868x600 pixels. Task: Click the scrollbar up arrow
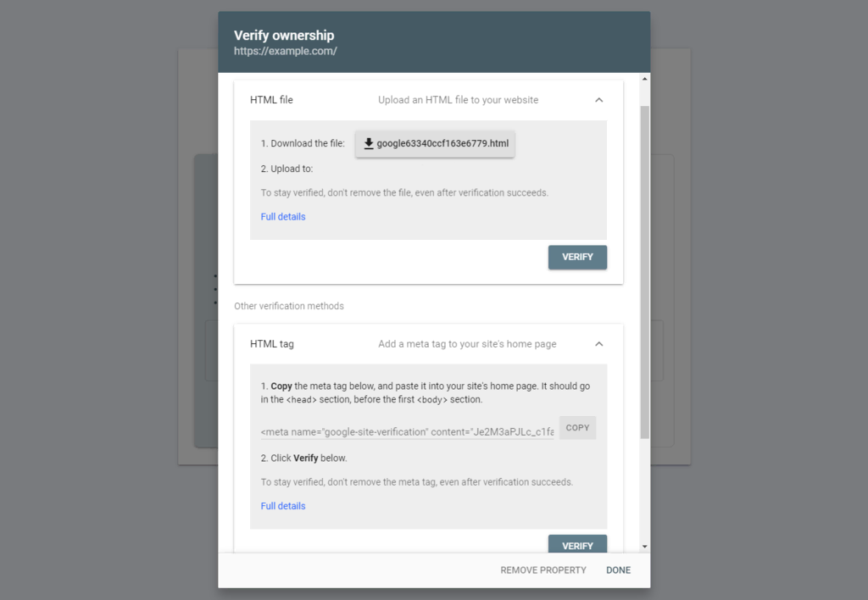[644, 80]
